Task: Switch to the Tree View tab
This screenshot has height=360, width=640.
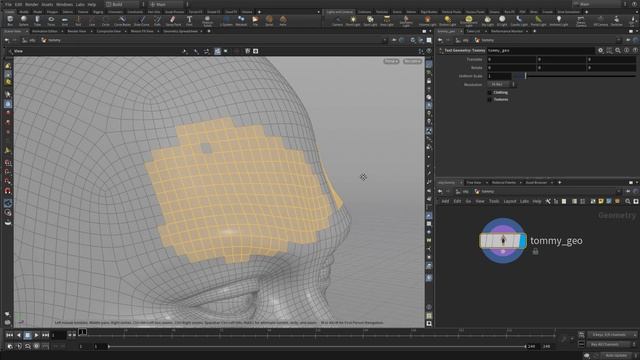Action: [x=474, y=182]
